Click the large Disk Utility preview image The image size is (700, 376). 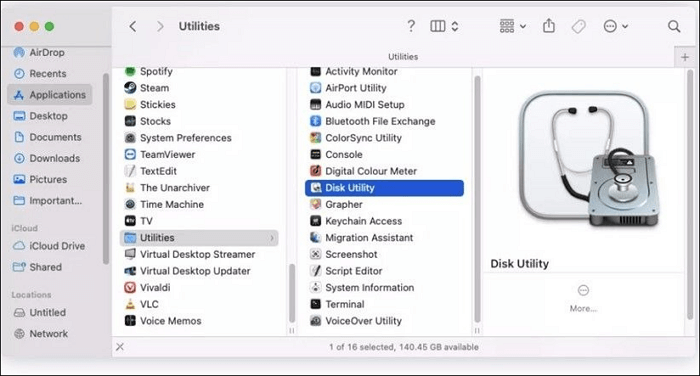pyautogui.click(x=589, y=159)
